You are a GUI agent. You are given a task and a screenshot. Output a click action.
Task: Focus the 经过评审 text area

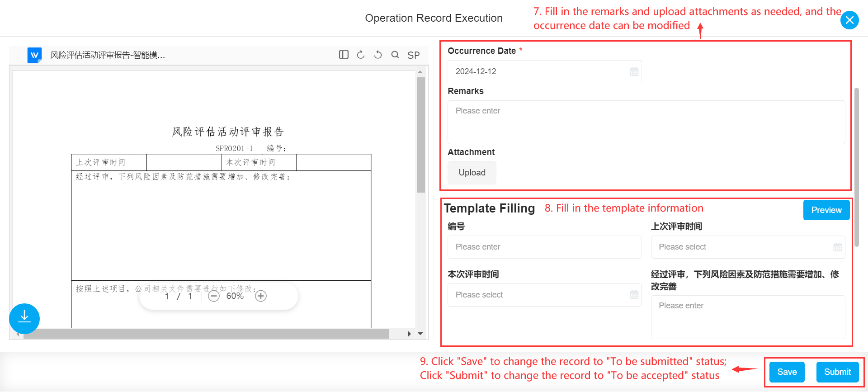point(748,317)
